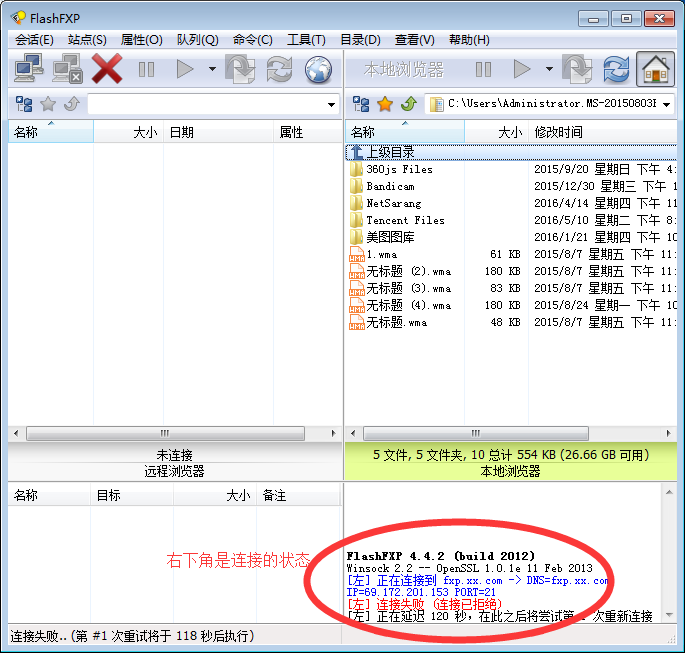Toggle the remote folder tree icon
The image size is (685, 653).
tap(24, 104)
